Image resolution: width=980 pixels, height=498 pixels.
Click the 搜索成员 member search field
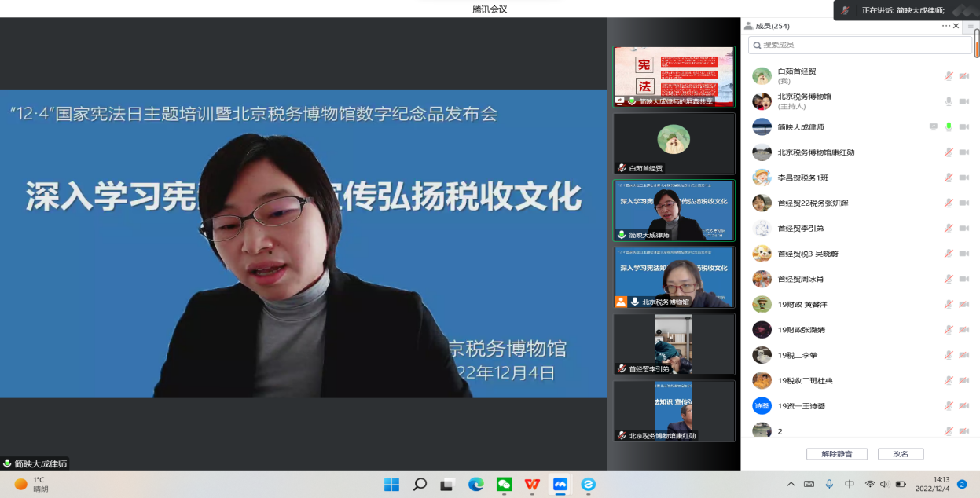coord(857,46)
